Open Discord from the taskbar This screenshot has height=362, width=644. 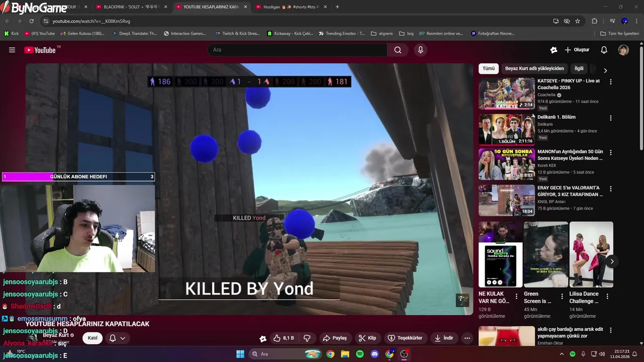pyautogui.click(x=374, y=354)
